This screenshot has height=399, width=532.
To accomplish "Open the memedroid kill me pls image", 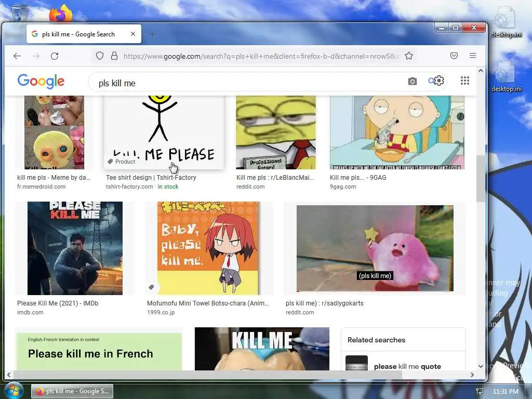I will (54, 132).
